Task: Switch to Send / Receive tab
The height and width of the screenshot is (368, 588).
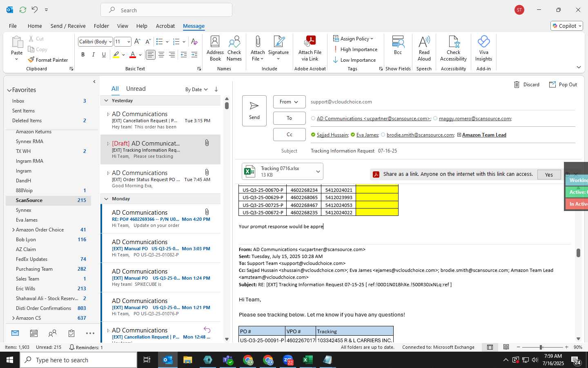Action: point(68,26)
